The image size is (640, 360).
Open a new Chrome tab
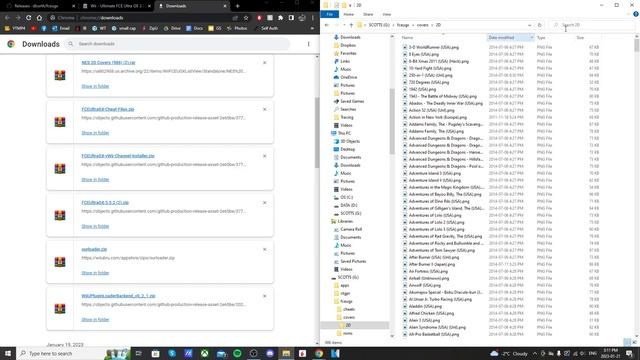pos(238,6)
